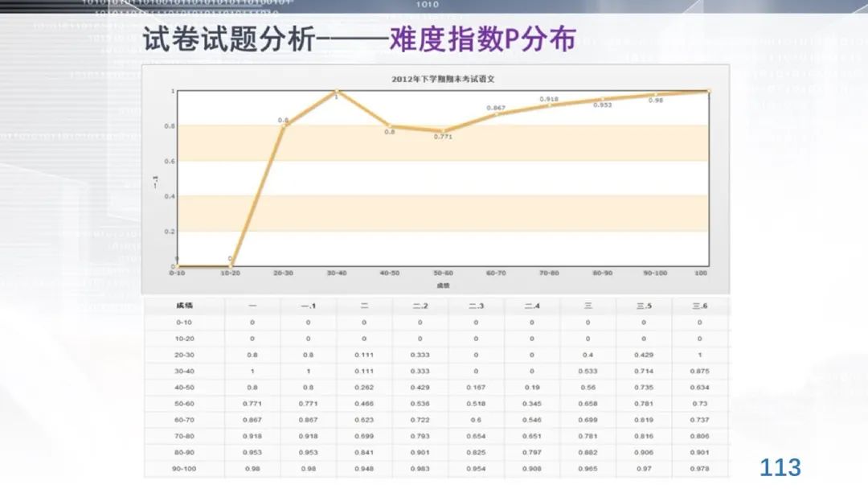Click table cell 0.908 in row 90-100

(x=532, y=469)
